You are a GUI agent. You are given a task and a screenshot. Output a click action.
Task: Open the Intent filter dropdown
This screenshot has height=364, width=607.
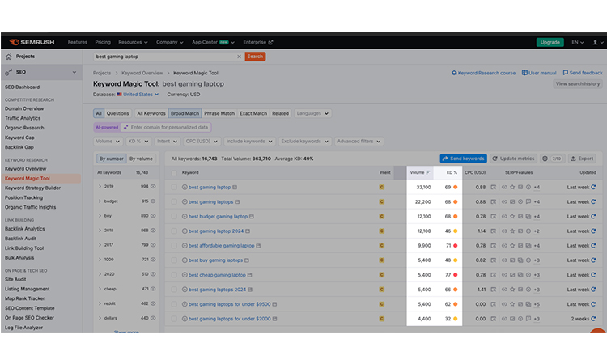[167, 142]
